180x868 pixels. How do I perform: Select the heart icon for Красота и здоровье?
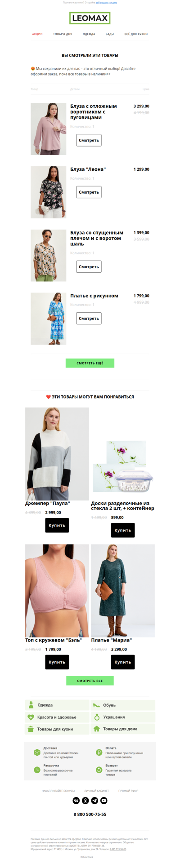click(x=31, y=717)
